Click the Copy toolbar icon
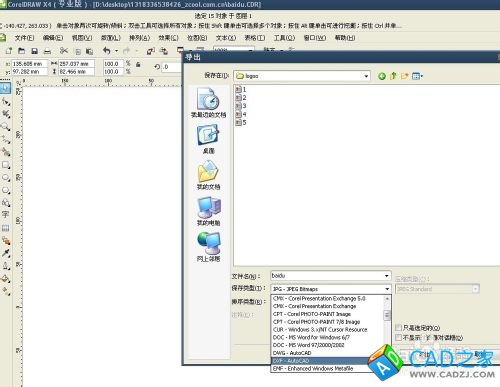Image resolution: width=500 pixels, height=387 pixels. pos(77,51)
